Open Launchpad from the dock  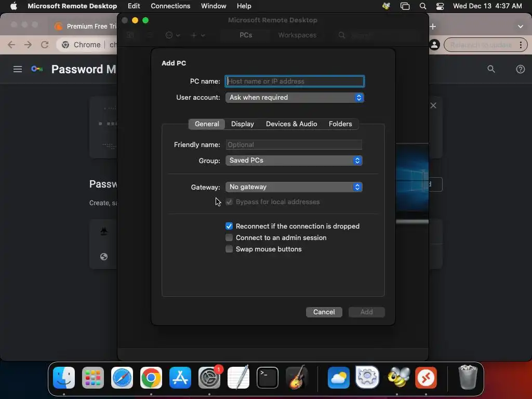point(93,378)
